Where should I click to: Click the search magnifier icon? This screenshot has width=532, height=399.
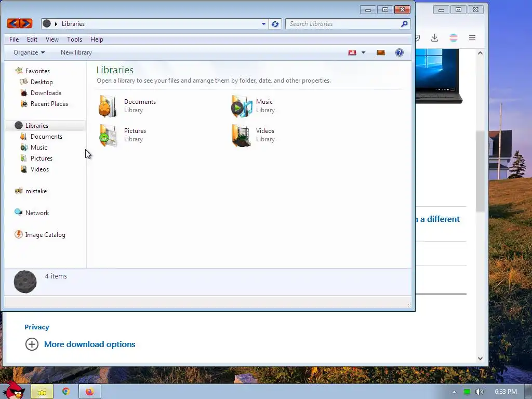coord(404,24)
